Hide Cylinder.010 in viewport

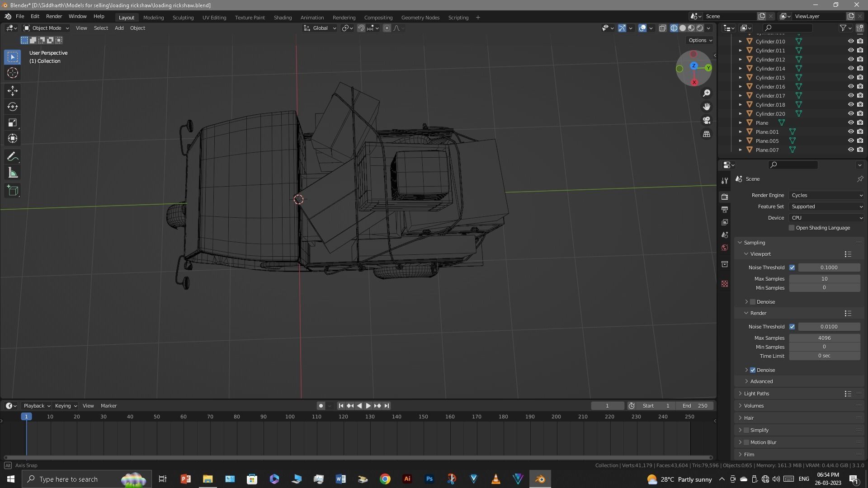coord(850,41)
